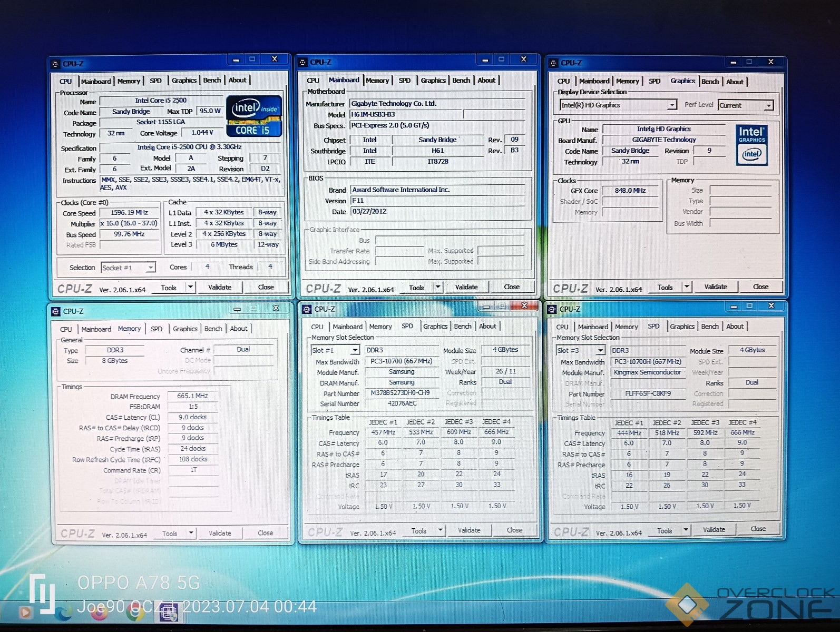
Task: Open Graphics tab in the DDR3 timings window
Action: 185,329
